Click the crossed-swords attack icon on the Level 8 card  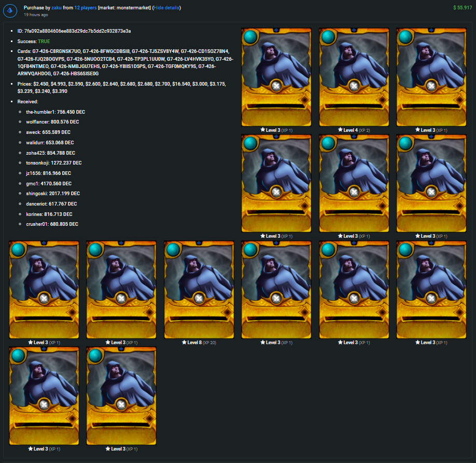tap(199, 299)
